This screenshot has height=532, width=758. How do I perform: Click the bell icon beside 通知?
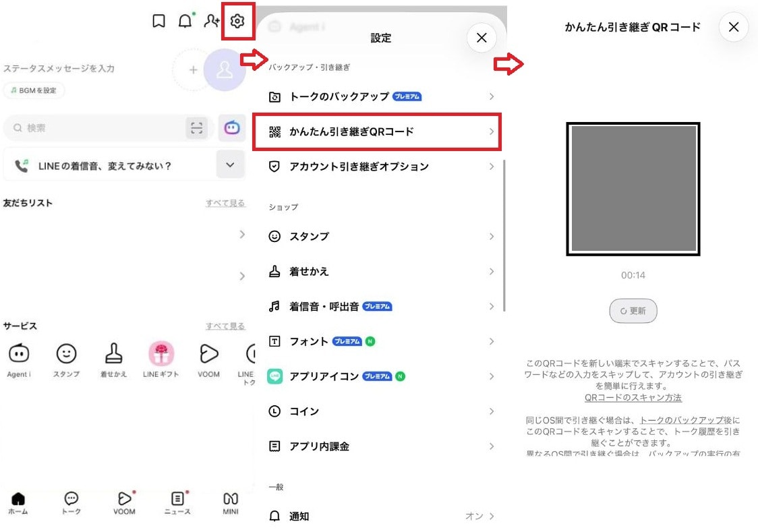pos(274,516)
